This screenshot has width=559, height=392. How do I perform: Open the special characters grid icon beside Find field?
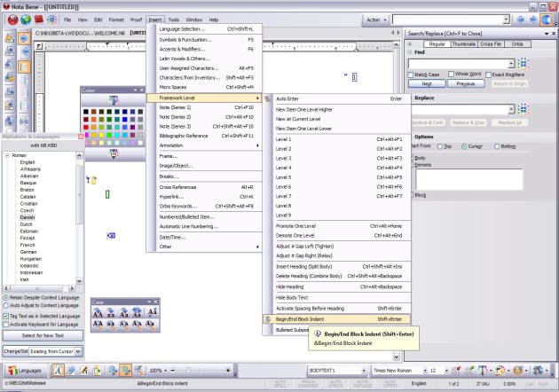click(523, 64)
